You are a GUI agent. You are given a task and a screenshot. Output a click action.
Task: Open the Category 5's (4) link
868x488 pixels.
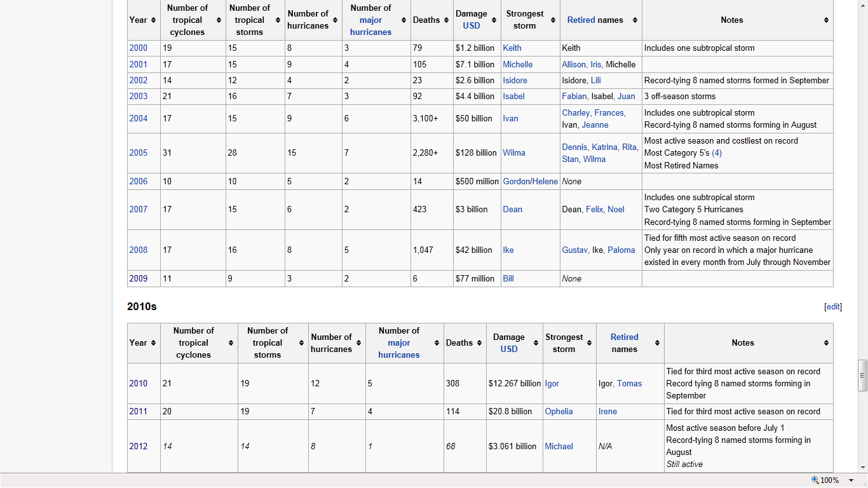click(x=716, y=153)
